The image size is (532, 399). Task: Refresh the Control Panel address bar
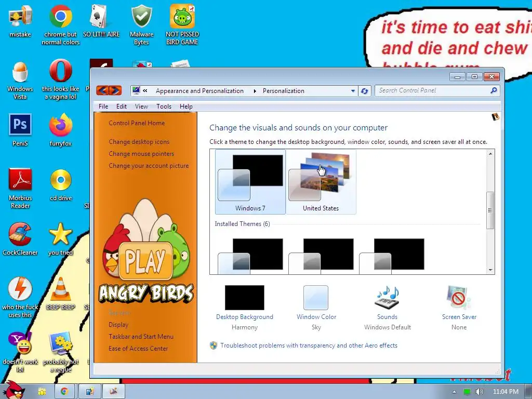click(364, 91)
